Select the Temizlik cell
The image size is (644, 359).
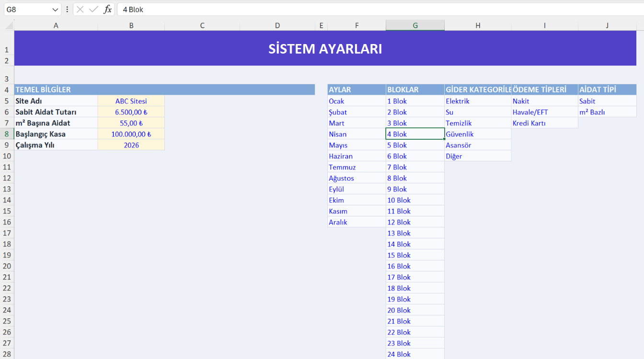(478, 123)
